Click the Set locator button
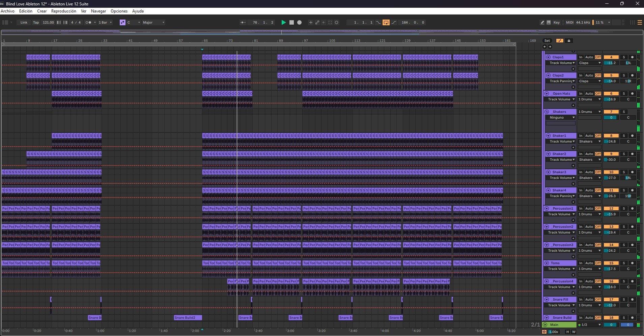Viewport: 644px width, 336px height. pos(547,41)
